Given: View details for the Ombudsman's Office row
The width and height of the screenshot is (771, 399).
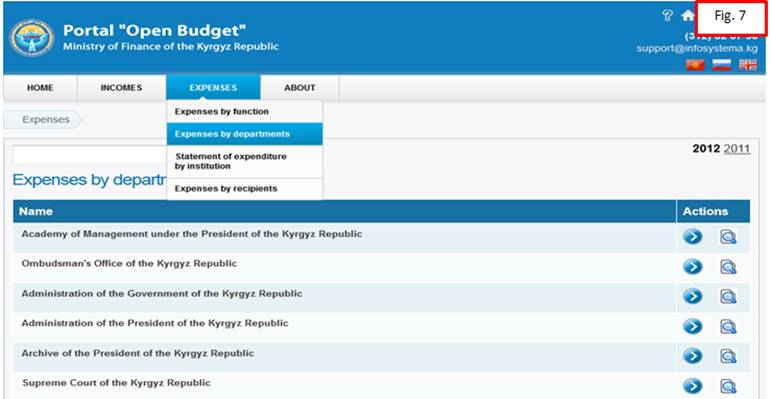Looking at the screenshot, I should [728, 267].
